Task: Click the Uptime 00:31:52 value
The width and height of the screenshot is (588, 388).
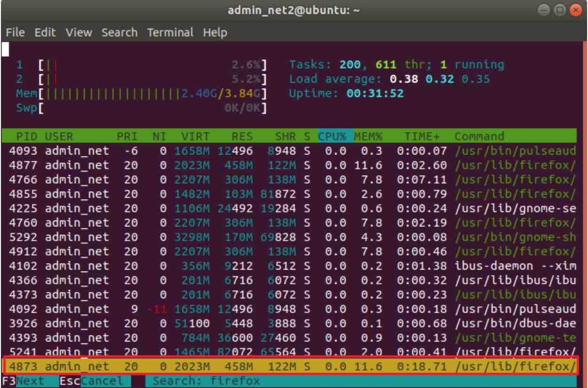Action: click(375, 93)
